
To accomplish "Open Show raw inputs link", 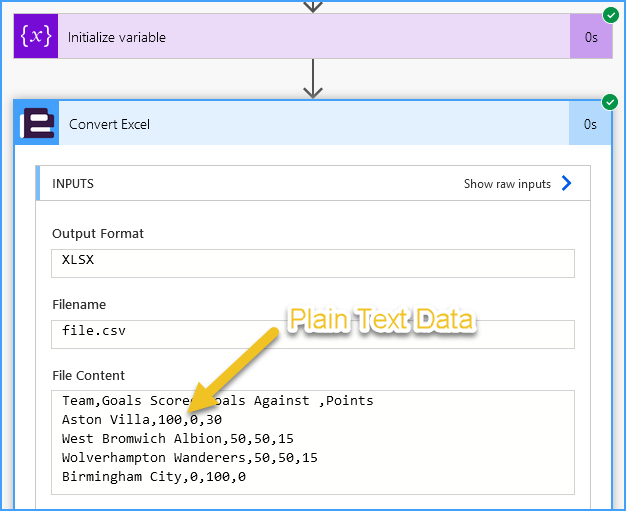I will (507, 184).
